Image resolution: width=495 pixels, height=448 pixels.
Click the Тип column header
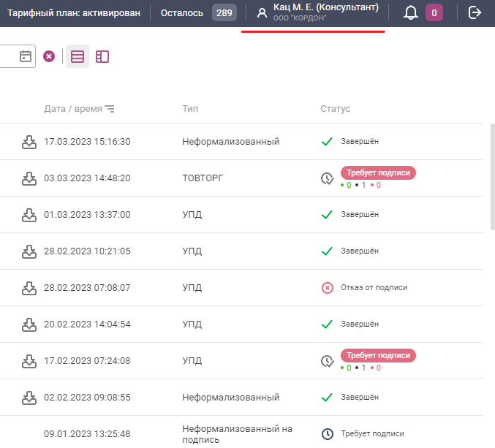(x=190, y=109)
